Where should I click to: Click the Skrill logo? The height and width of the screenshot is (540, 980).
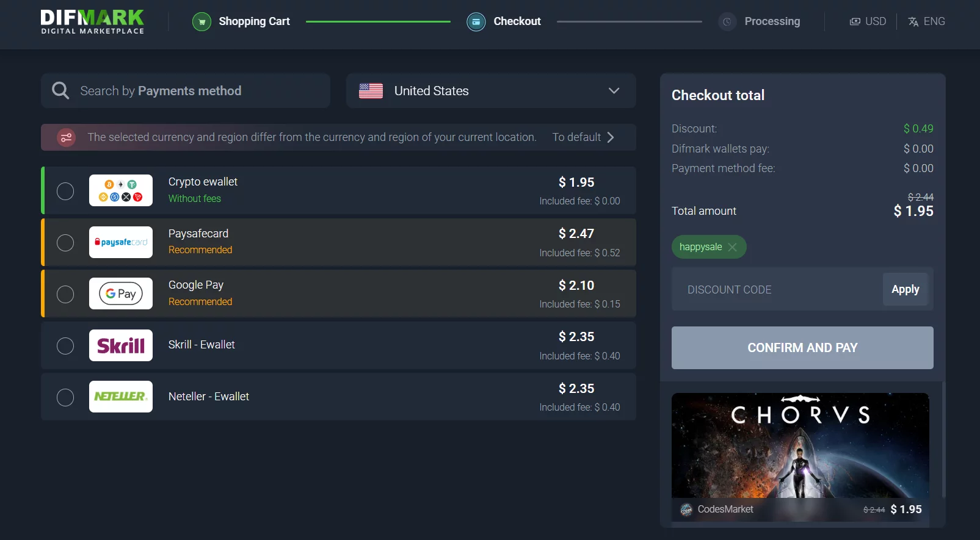click(121, 345)
